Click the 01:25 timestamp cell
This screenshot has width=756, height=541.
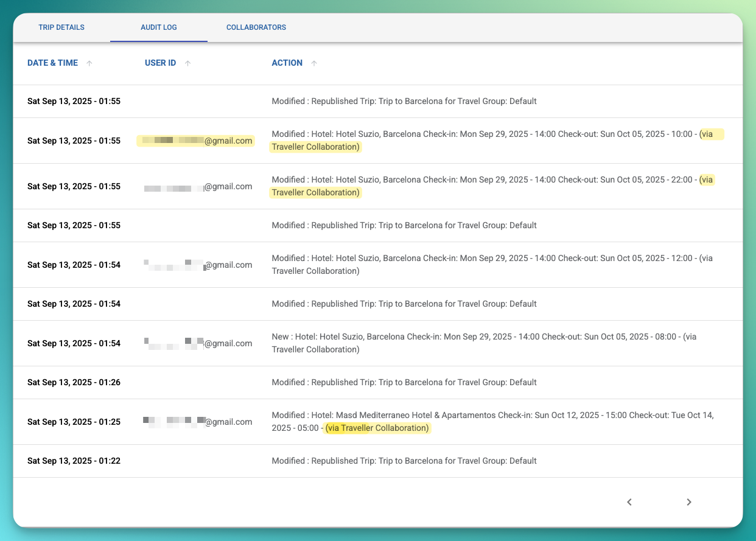(x=74, y=422)
